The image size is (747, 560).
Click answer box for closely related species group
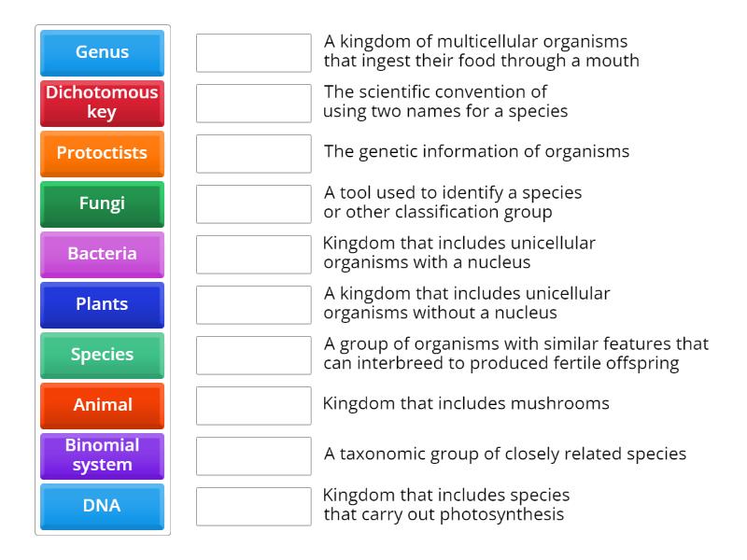click(x=254, y=456)
